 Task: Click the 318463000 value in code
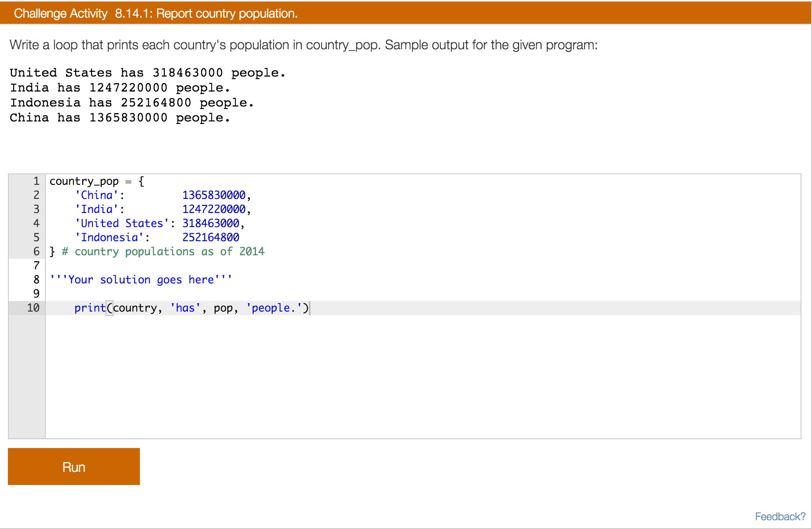pos(211,224)
